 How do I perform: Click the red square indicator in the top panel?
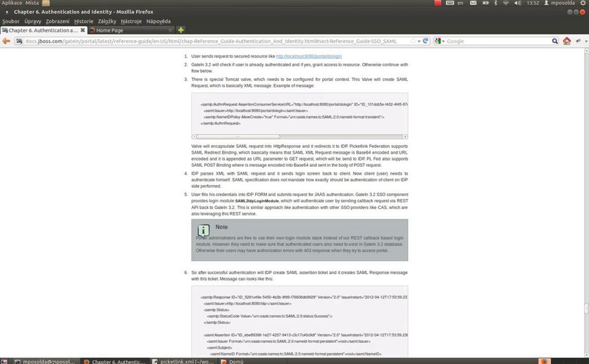click(438, 3)
